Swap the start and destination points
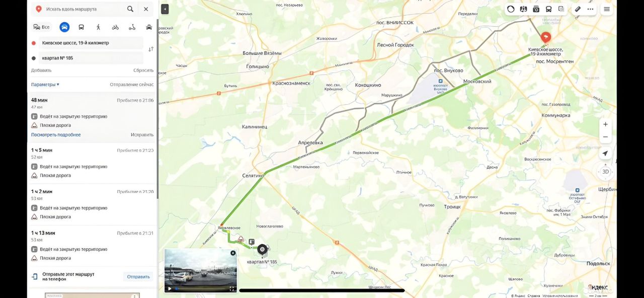 click(150, 49)
